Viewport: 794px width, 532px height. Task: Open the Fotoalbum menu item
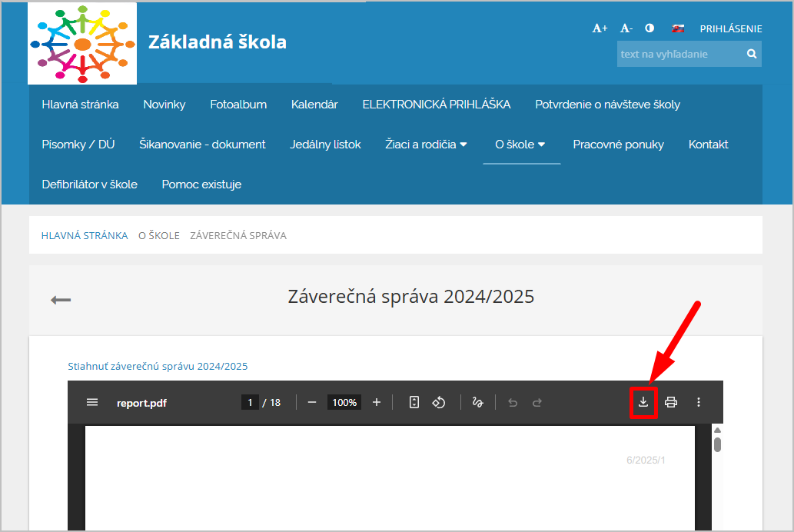(238, 105)
